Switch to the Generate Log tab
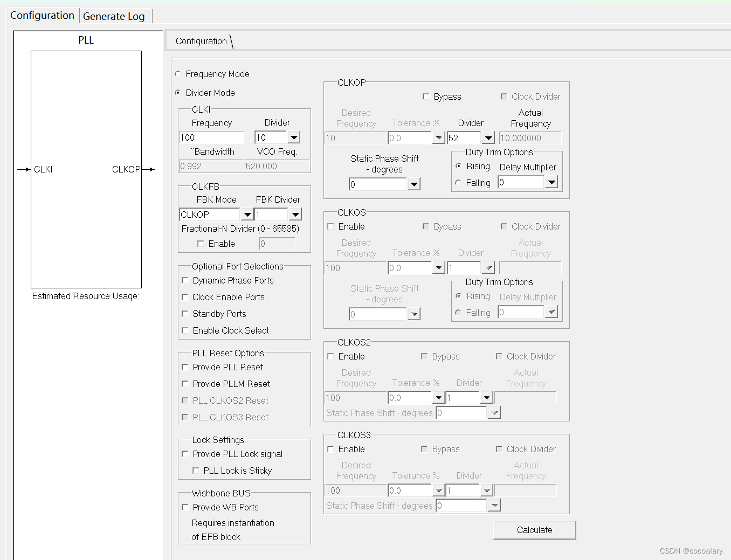This screenshot has width=731, height=560. coord(114,16)
